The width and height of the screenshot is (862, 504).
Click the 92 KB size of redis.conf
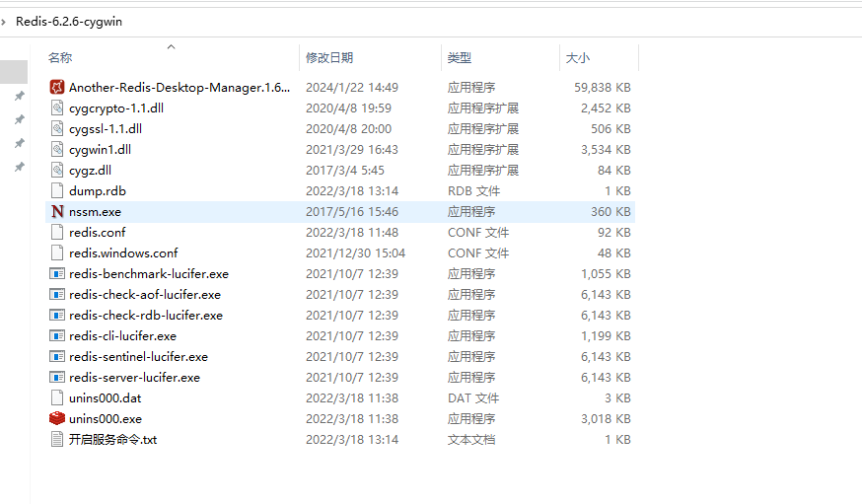(x=613, y=233)
